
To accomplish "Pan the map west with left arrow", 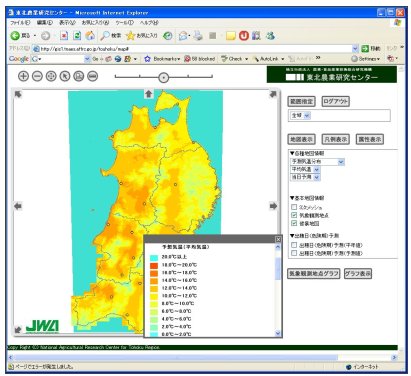I will 18,206.
